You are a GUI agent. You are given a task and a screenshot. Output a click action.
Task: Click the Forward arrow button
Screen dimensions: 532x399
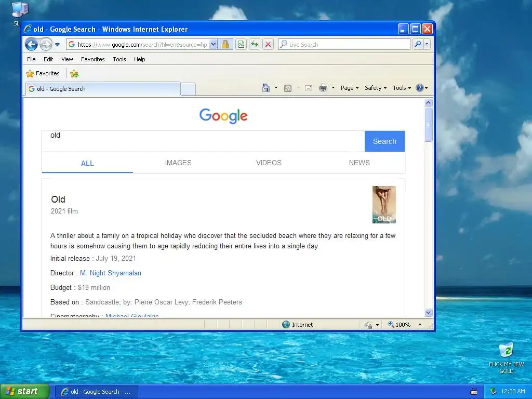click(x=46, y=45)
